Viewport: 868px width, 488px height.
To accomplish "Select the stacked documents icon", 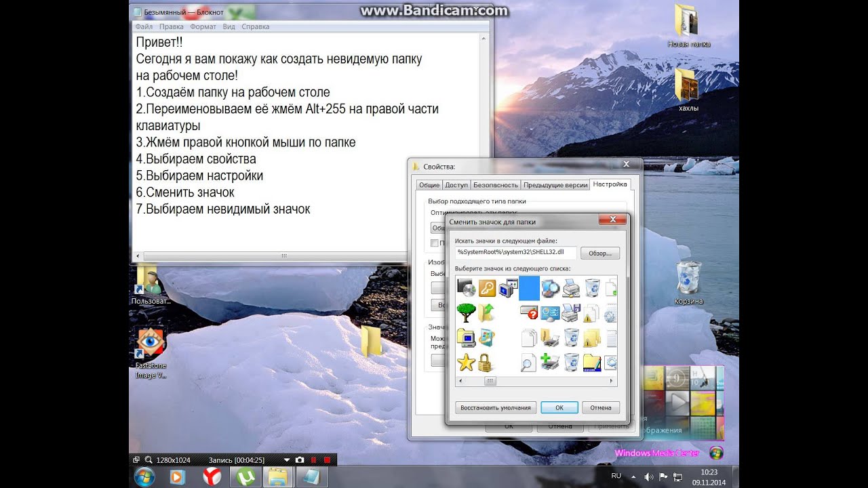I will pos(529,337).
